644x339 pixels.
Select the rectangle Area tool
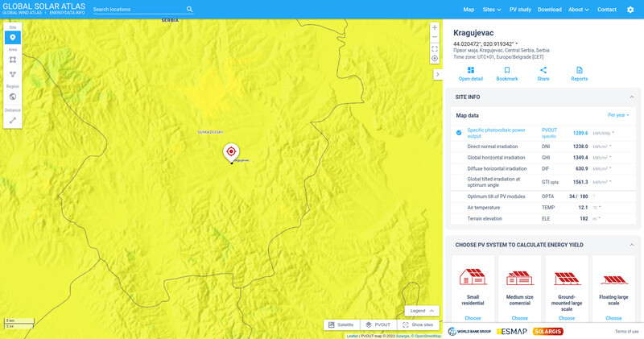[13, 60]
